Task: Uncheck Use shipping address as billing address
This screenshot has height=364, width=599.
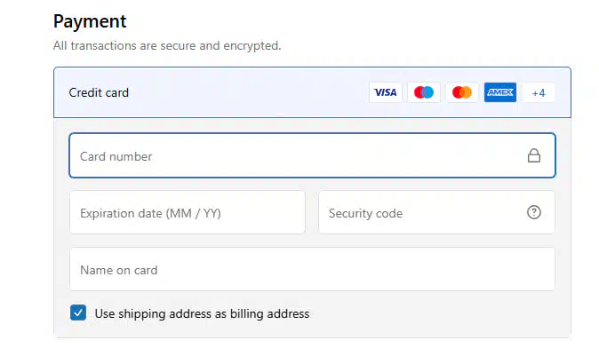Action: click(78, 313)
